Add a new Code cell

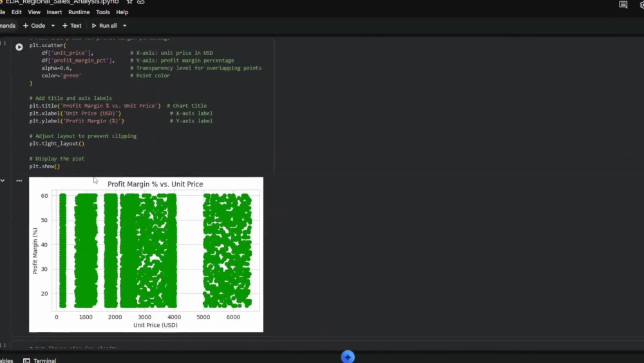tap(34, 26)
